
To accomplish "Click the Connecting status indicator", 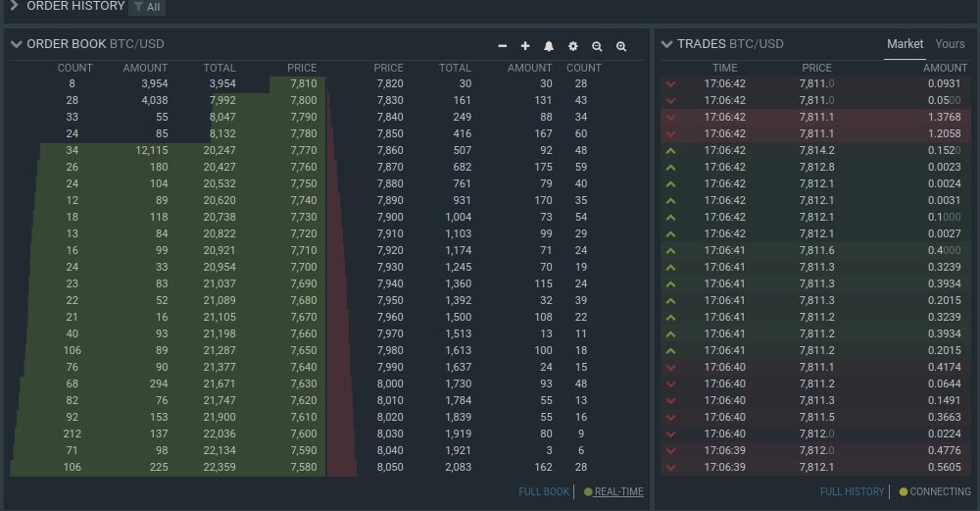I will click(935, 491).
